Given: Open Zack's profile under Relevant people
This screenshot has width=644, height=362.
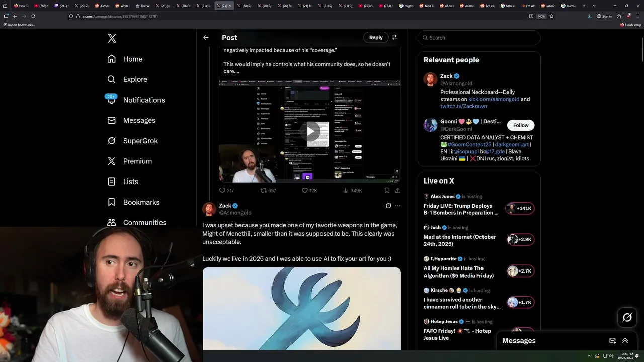Looking at the screenshot, I should pos(446,76).
